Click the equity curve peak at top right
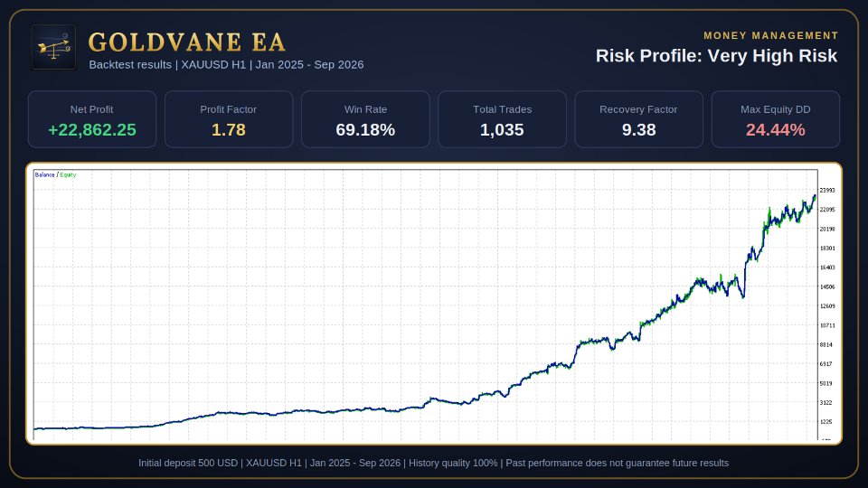868x488 pixels. [815, 196]
